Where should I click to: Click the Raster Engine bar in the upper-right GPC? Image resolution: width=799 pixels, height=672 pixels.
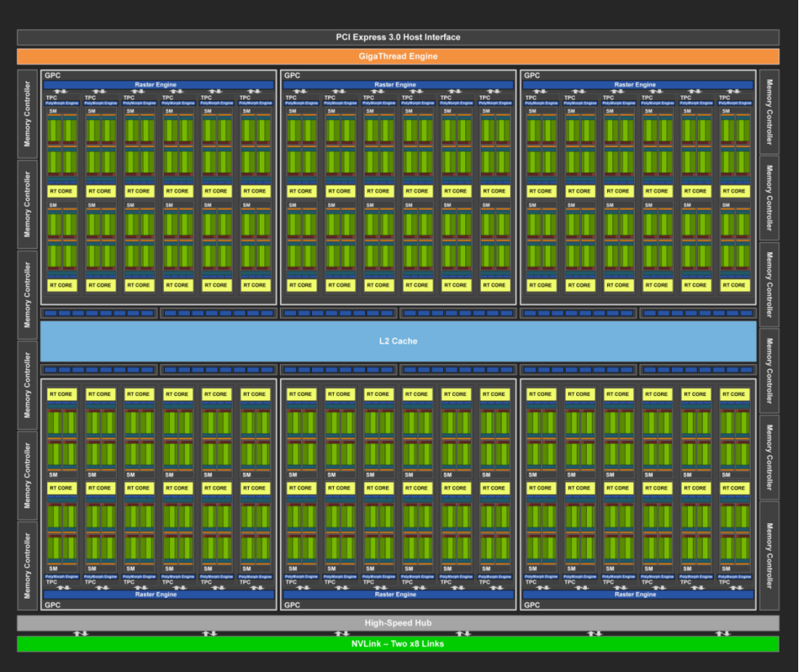pyautogui.click(x=638, y=85)
